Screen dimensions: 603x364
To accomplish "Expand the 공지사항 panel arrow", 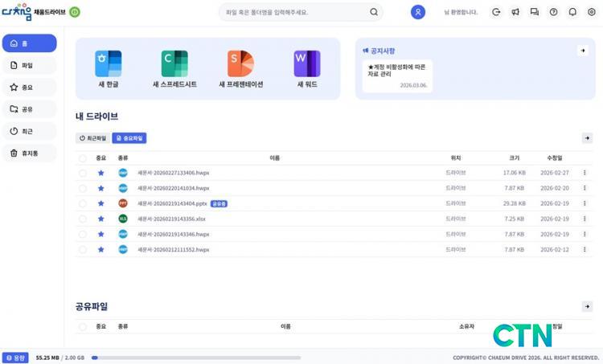I will tap(583, 51).
